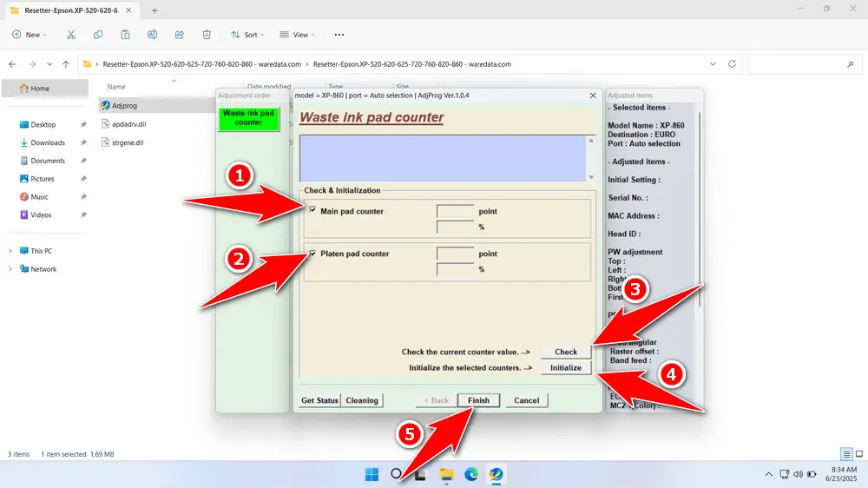Open Pictures in navigation pane
This screenshot has width=868, height=488.
coord(42,179)
